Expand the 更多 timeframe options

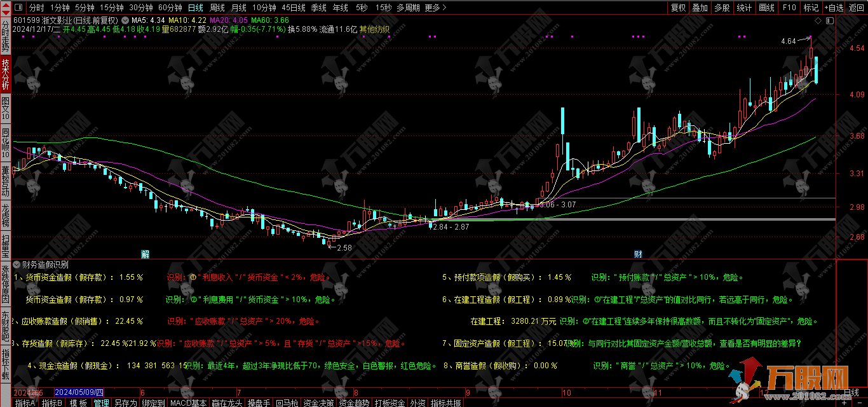pos(435,8)
